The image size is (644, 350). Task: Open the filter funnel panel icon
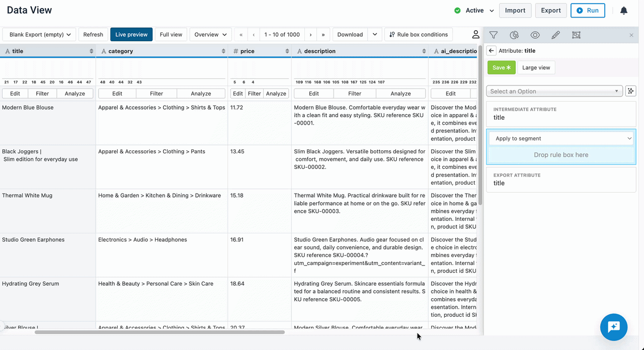coord(494,35)
